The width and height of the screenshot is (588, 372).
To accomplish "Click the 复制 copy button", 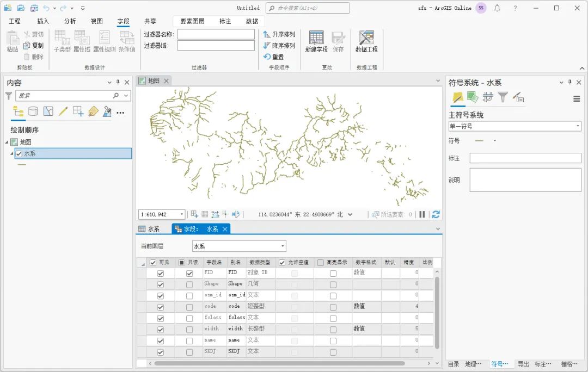I will click(x=34, y=45).
